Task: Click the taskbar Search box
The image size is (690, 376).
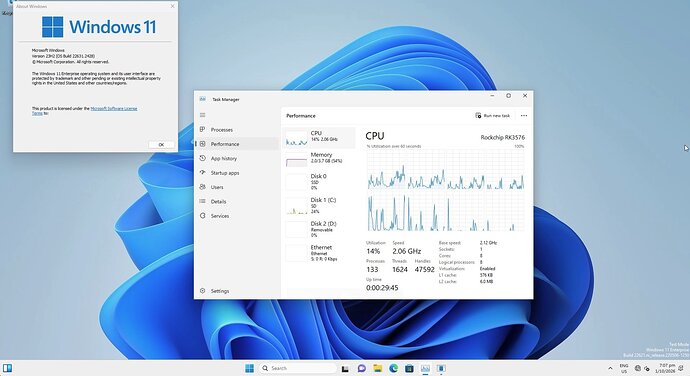Action: [x=298, y=368]
